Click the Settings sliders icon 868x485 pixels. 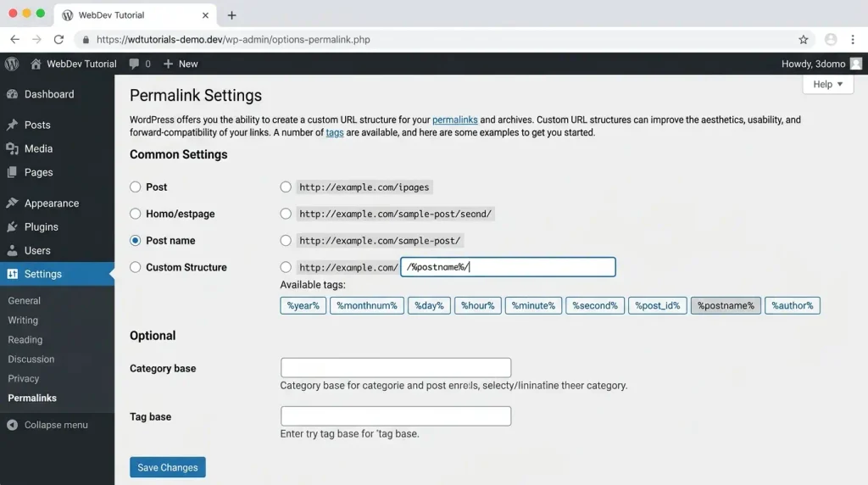coord(12,274)
